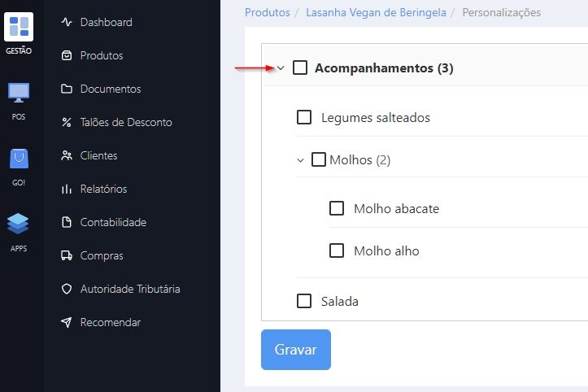Open the POS module icon

[19, 92]
